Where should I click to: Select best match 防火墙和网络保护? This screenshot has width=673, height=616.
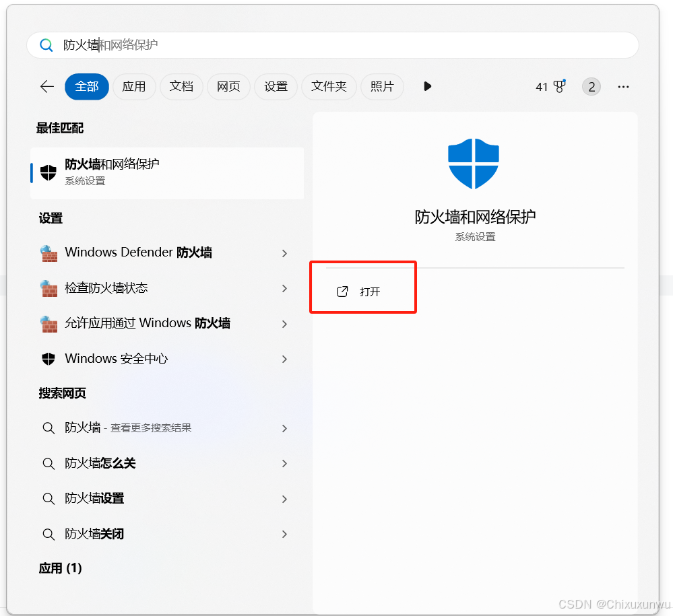tap(167, 173)
